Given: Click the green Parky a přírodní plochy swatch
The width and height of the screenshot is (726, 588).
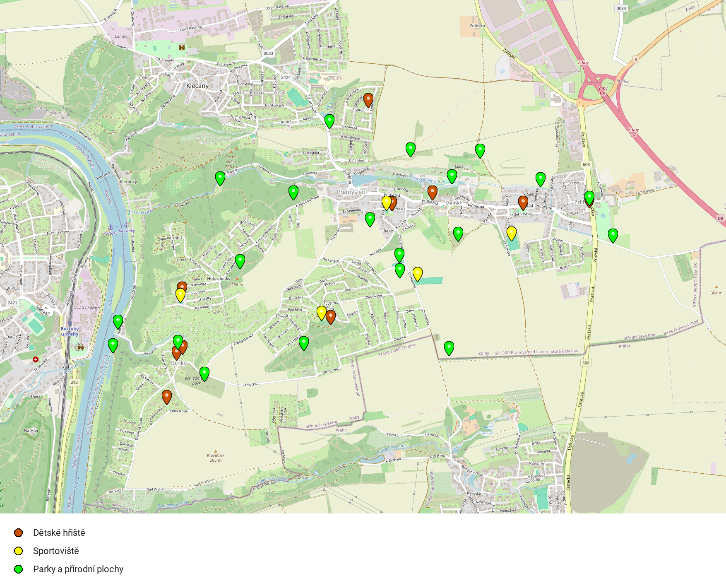Looking at the screenshot, I should click(19, 569).
